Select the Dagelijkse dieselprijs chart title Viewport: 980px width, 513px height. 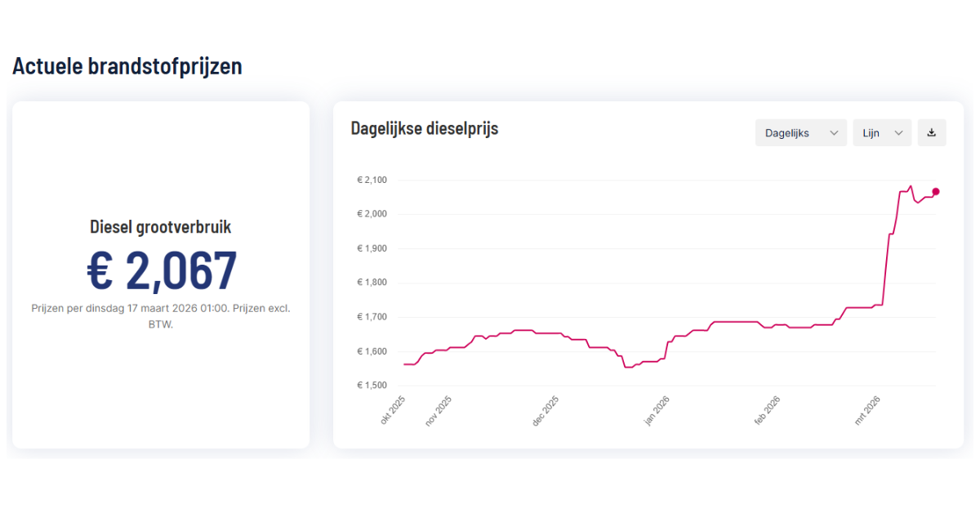coord(424,128)
